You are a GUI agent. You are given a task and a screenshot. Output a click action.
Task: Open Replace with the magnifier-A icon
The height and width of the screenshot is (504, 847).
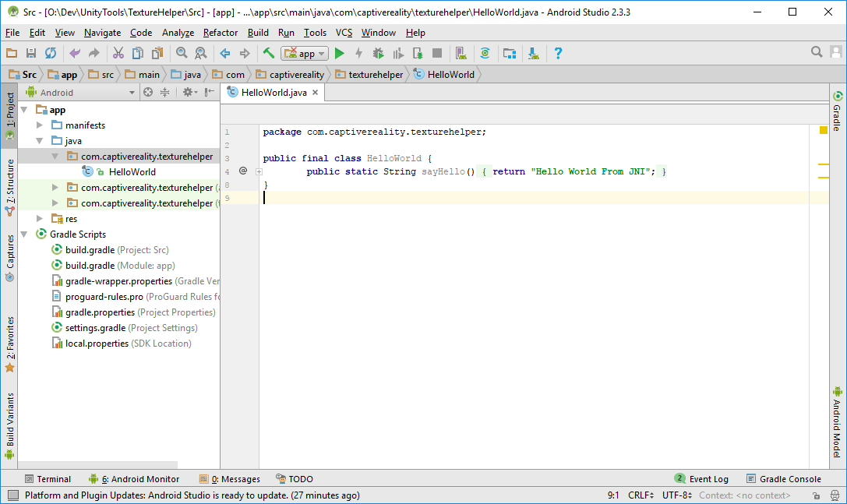[201, 53]
